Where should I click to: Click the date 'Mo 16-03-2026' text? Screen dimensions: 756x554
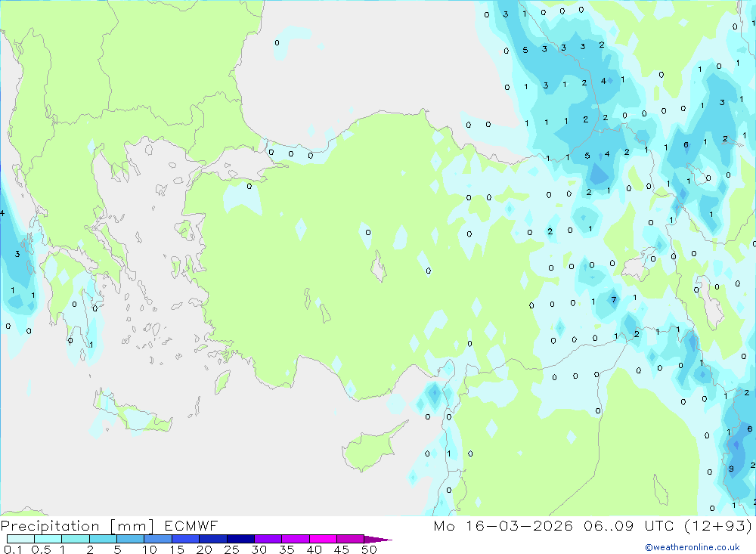(x=503, y=525)
